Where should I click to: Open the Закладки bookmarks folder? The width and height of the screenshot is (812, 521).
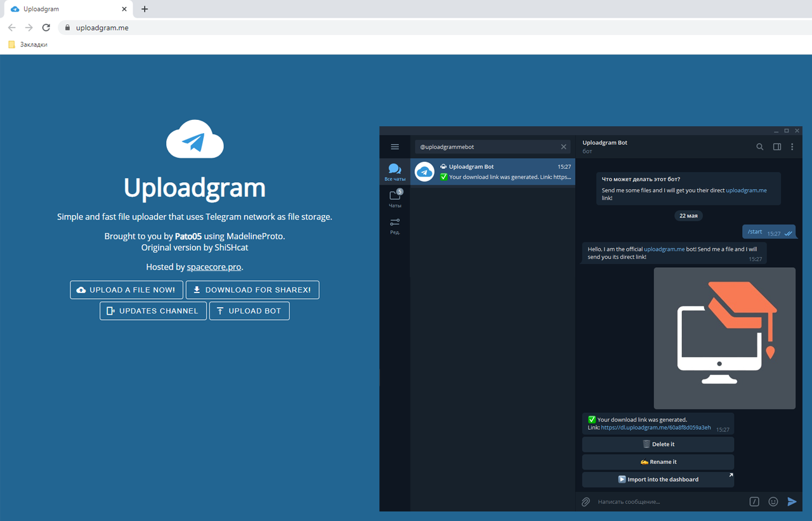tap(28, 44)
